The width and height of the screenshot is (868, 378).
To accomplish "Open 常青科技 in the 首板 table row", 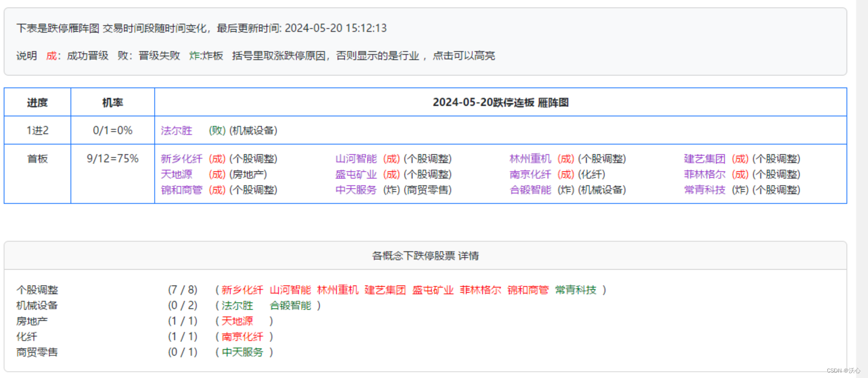I will click(705, 190).
